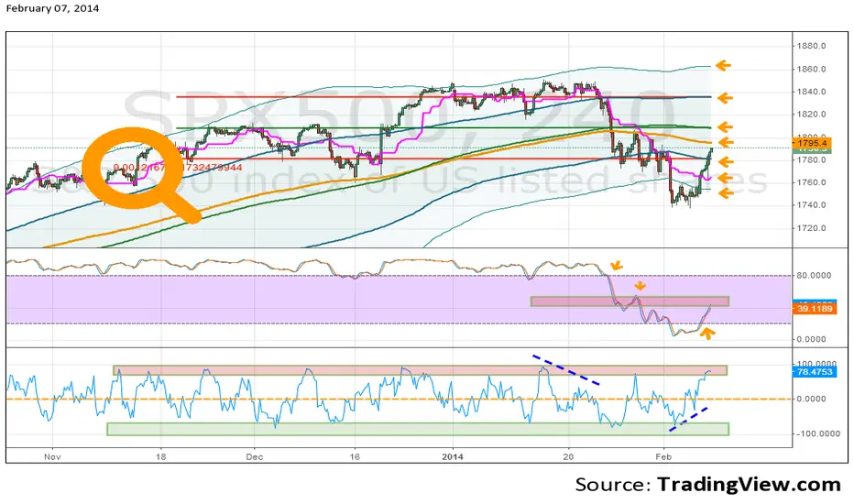Click the 1720.0 price axis label
The width and height of the screenshot is (854, 504).
click(812, 228)
